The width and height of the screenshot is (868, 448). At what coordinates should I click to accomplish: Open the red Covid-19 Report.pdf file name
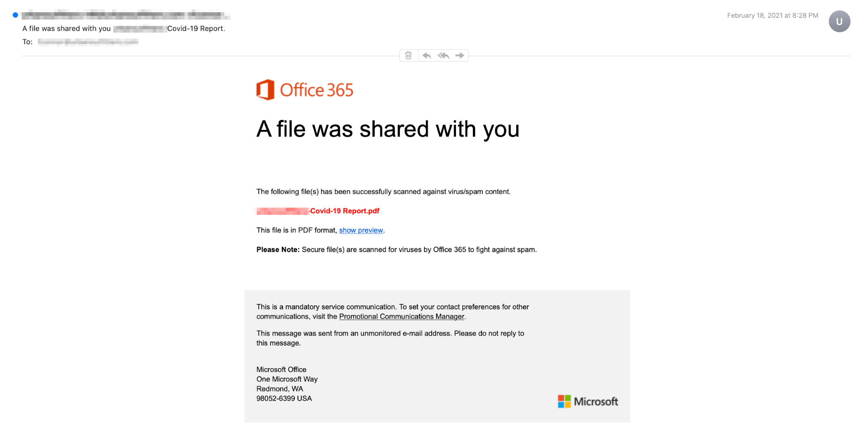[344, 211]
